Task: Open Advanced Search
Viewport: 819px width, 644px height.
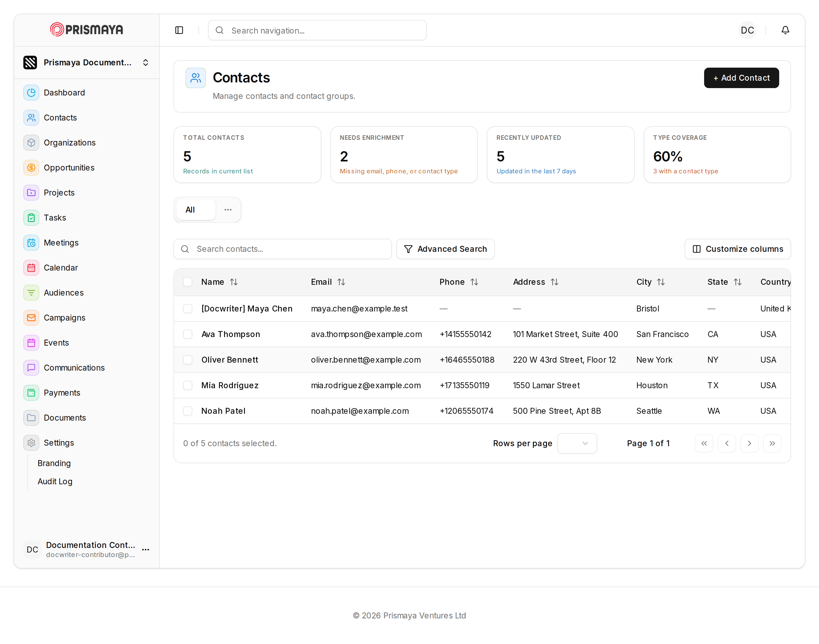Action: click(446, 249)
